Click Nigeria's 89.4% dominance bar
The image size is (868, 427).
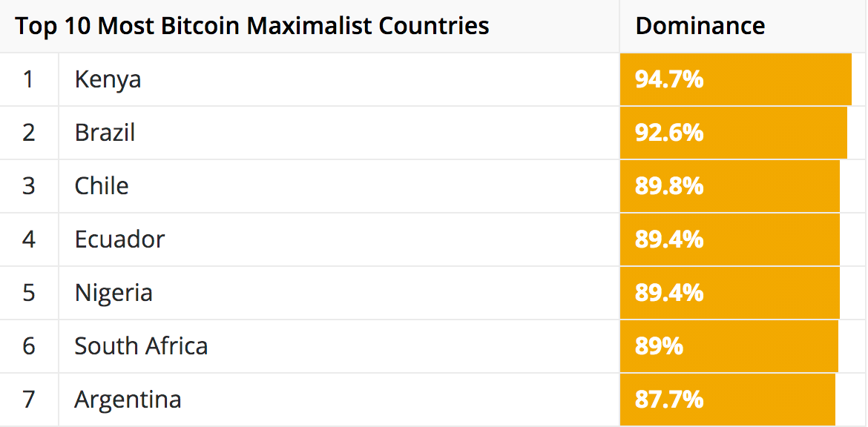pos(730,293)
